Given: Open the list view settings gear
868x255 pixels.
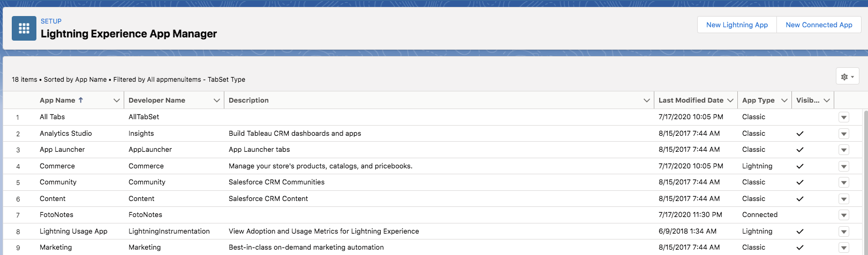Looking at the screenshot, I should click(847, 76).
